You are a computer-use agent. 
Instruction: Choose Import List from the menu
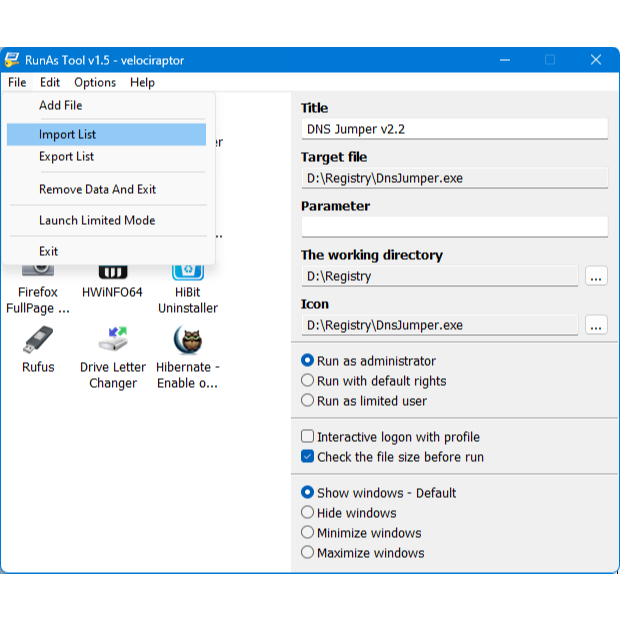pos(107,134)
